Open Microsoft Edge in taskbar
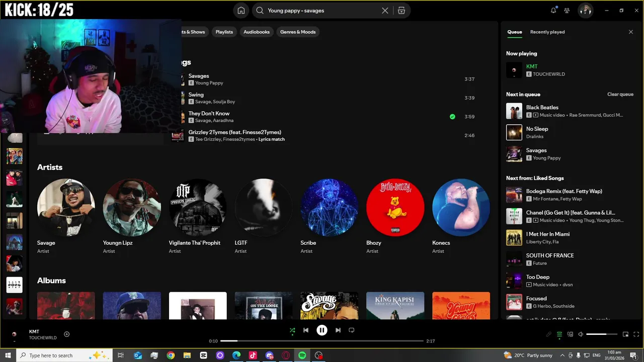Screen dimensions: 644x362 236,355
